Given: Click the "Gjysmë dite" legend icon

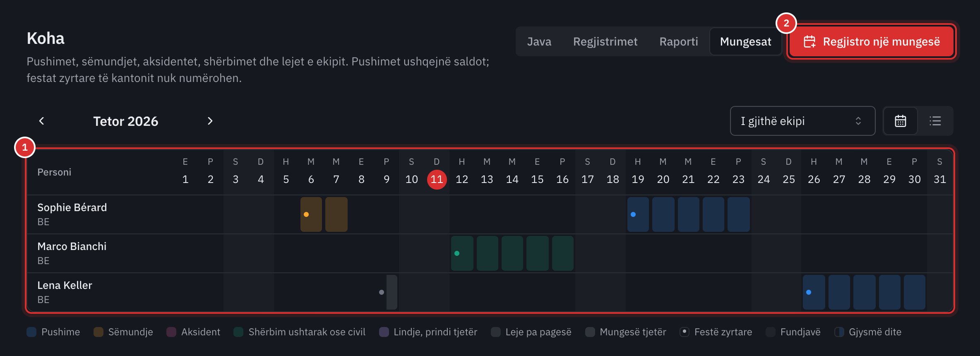Looking at the screenshot, I should pyautogui.click(x=839, y=332).
